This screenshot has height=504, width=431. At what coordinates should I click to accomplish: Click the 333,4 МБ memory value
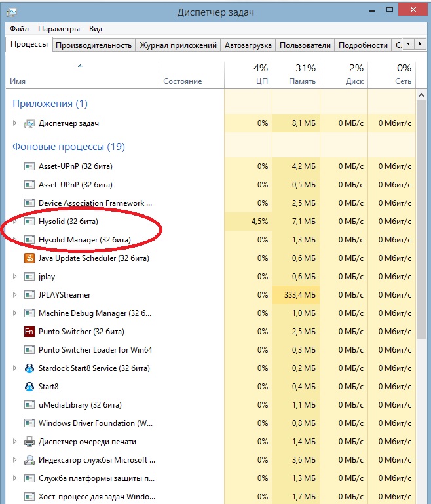click(x=299, y=295)
